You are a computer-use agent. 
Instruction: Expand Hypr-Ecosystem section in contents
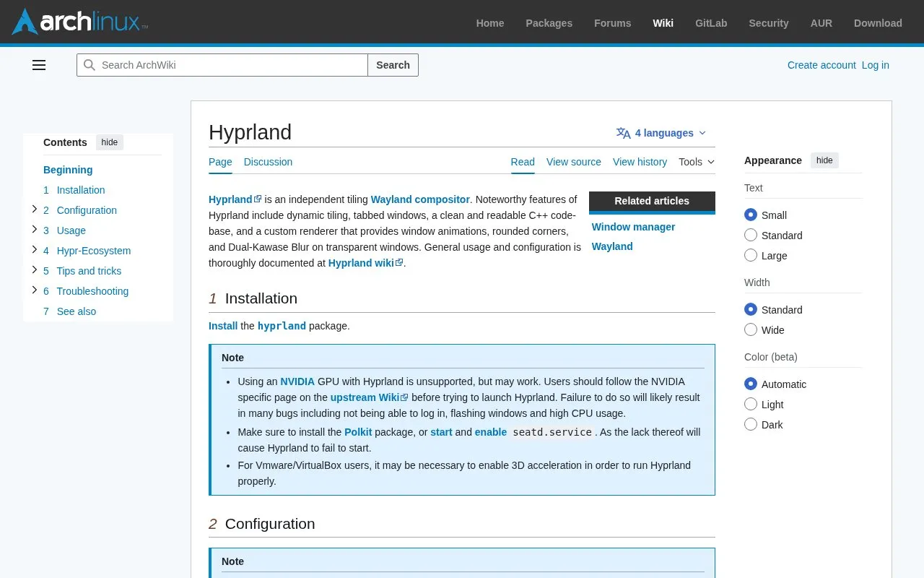coord(34,250)
